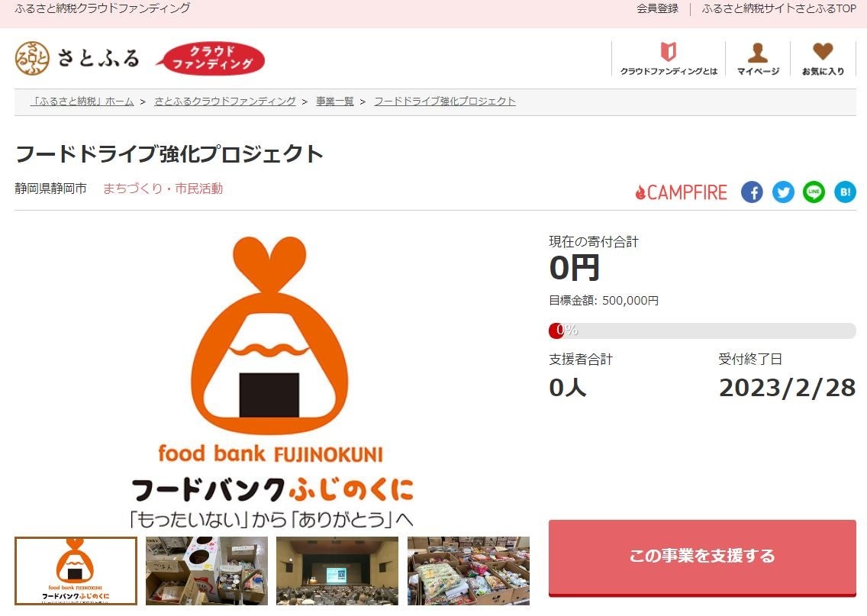
Task: Open 事業一覧 breadcrumb link
Action: click(x=334, y=102)
